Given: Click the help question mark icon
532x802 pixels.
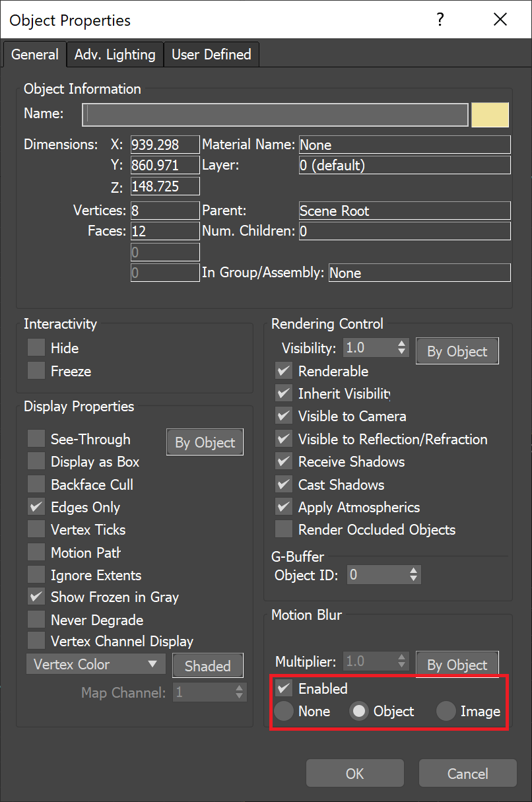Looking at the screenshot, I should [x=440, y=20].
